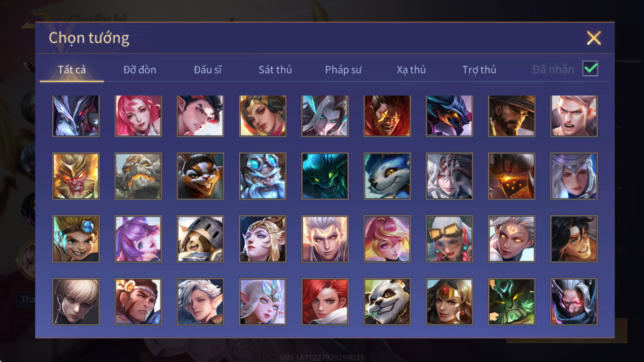Pick the green tree monster hero
Screen dimensions: 644x362
click(512, 302)
